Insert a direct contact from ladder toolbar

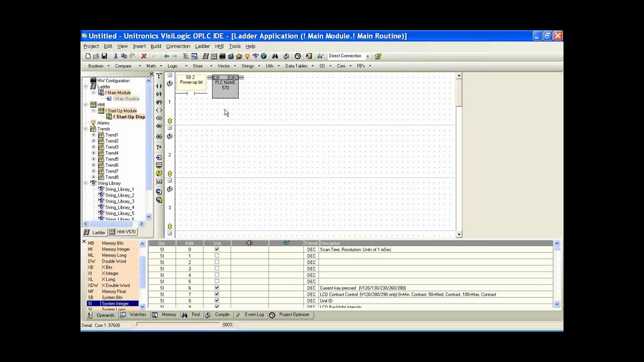tap(159, 86)
